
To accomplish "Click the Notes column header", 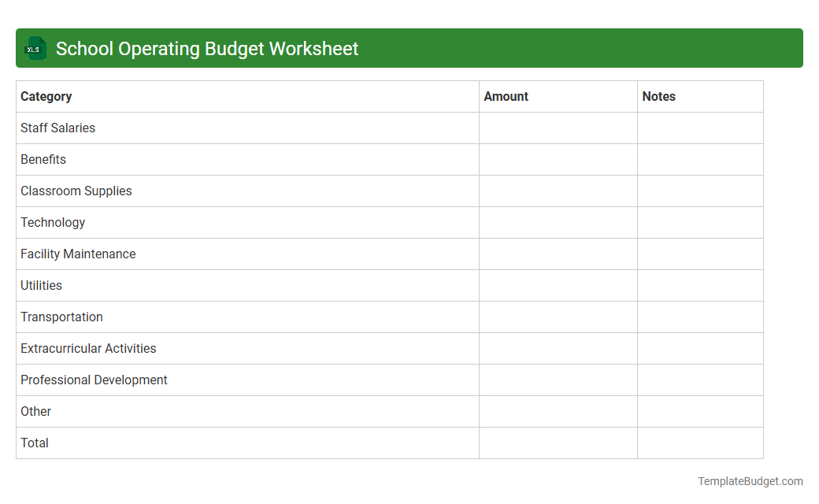I will pyautogui.click(x=658, y=96).
